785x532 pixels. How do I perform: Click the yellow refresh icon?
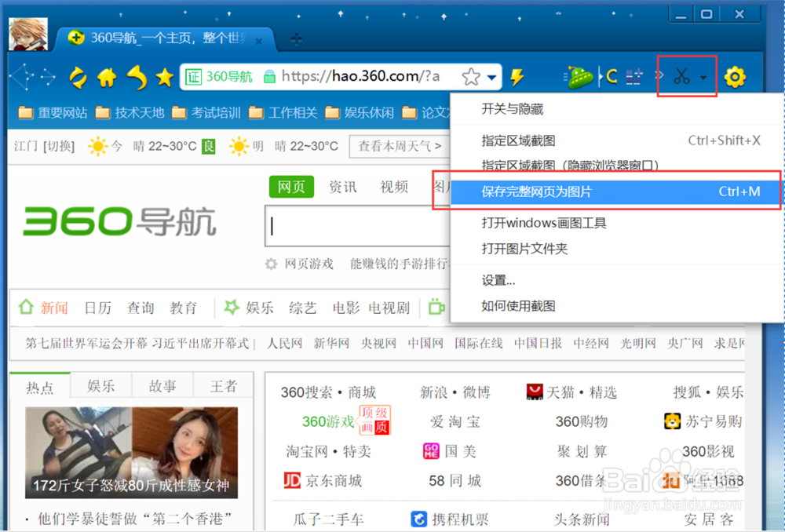coord(78,78)
